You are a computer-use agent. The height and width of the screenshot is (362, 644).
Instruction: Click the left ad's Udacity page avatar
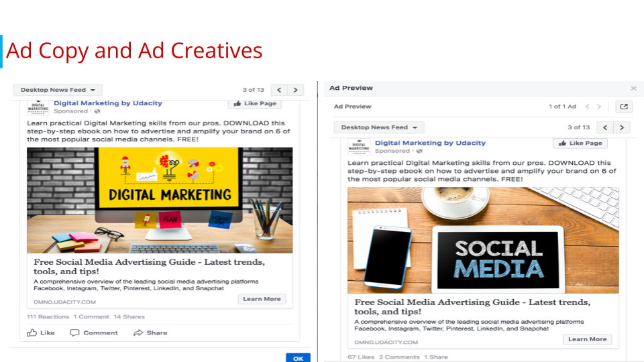38,107
